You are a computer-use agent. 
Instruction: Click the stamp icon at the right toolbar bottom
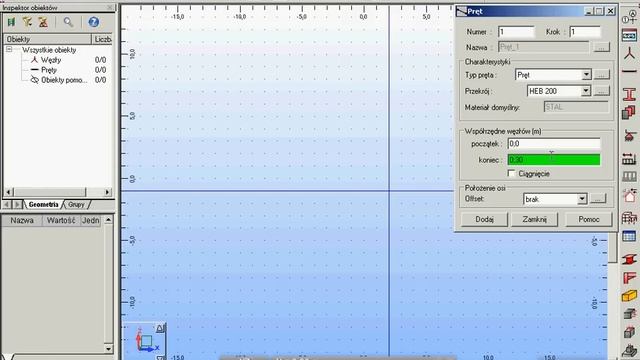click(x=629, y=350)
